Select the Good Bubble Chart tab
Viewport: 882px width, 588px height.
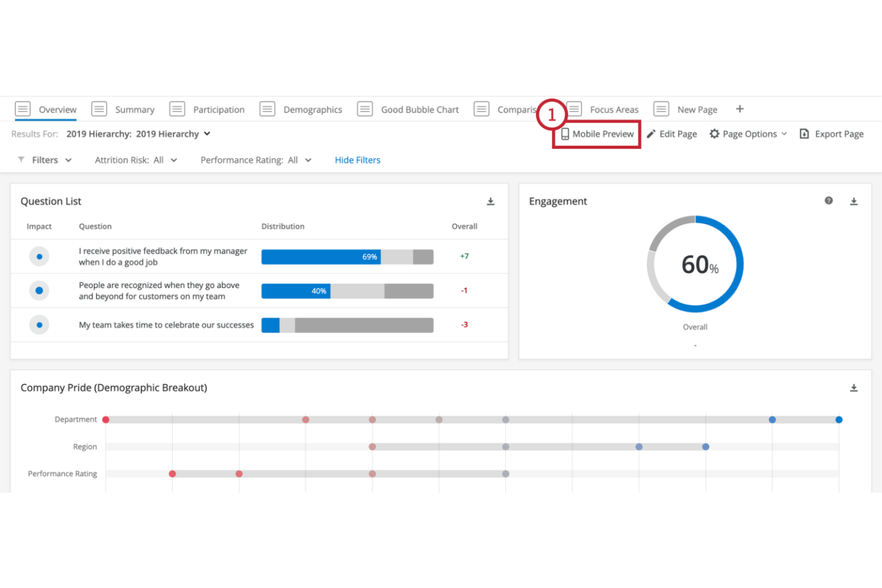point(408,110)
